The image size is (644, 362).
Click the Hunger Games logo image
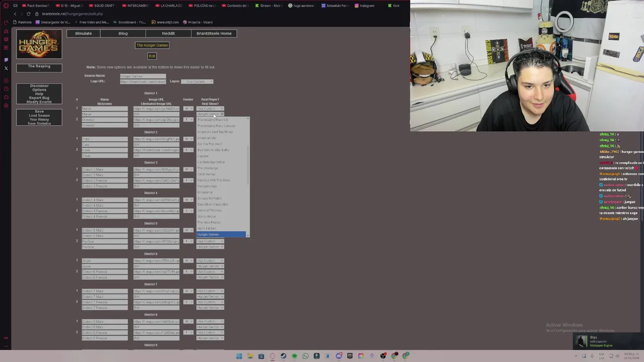tap(39, 44)
